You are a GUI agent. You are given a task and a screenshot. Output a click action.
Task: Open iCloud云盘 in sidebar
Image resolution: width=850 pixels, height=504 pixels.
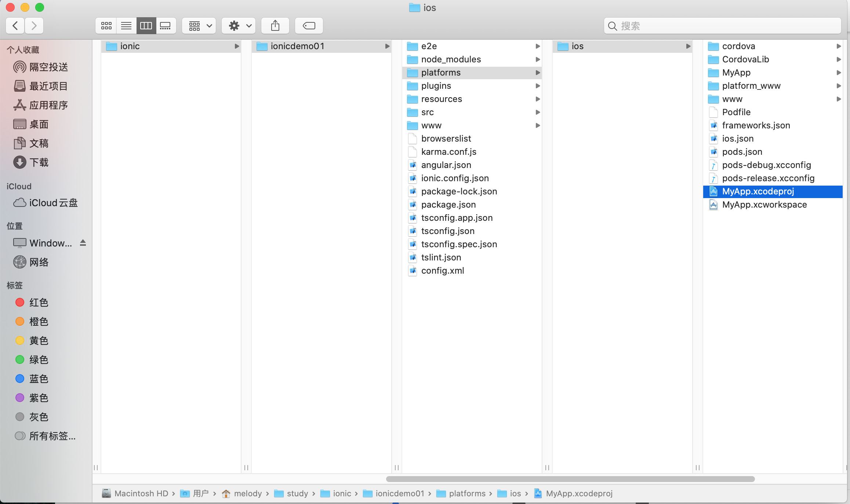(46, 203)
